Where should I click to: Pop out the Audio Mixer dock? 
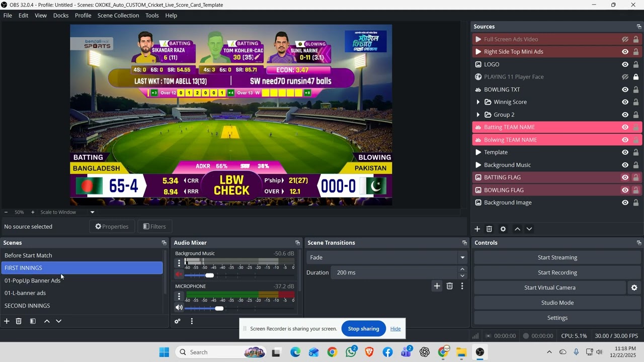(x=297, y=243)
